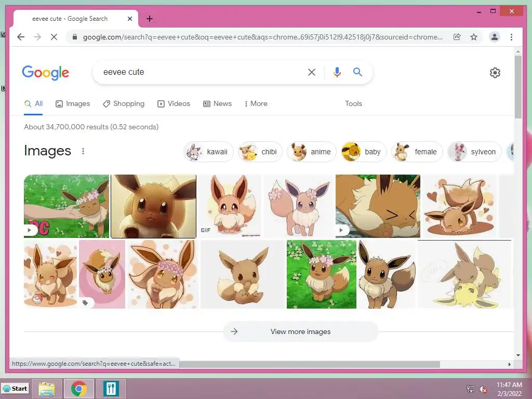Open the Eevee lying down with hearts thumbnail
The image size is (532, 399).
click(x=459, y=206)
